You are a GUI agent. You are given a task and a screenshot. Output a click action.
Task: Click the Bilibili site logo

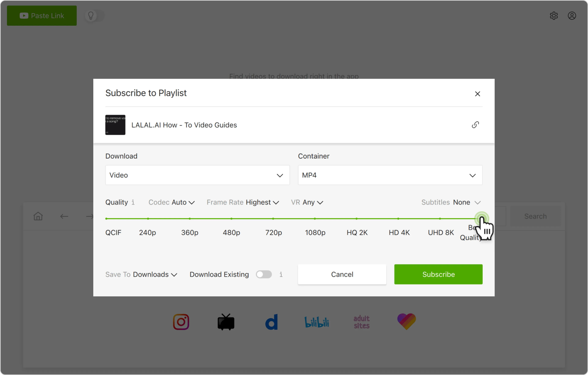point(317,322)
